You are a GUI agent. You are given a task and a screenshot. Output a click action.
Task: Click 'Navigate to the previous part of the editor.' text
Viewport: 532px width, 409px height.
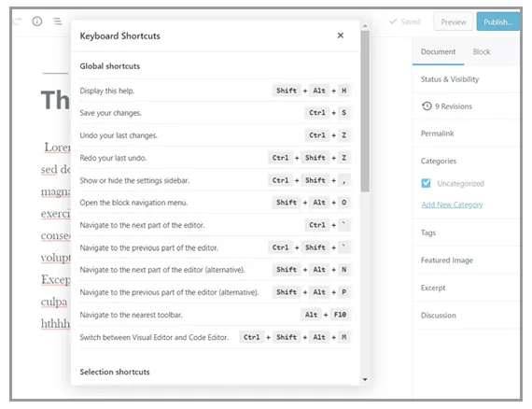tap(148, 247)
